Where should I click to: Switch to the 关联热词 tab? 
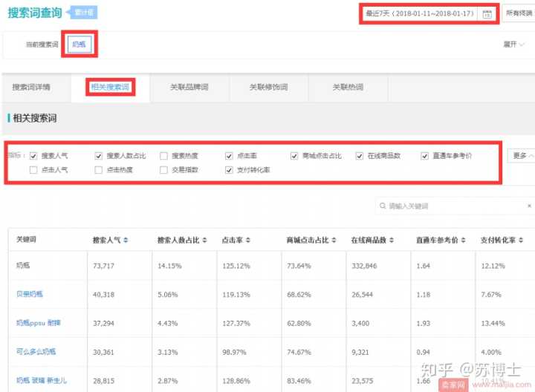(x=348, y=88)
